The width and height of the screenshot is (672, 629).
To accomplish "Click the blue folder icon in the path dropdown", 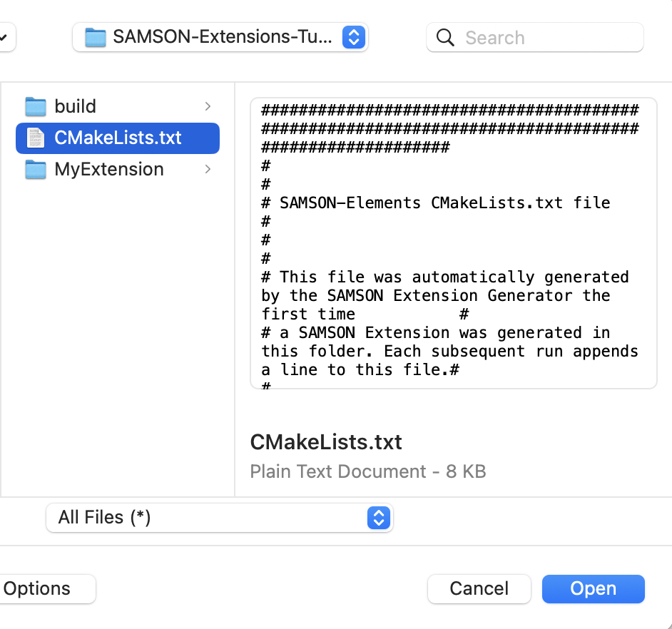I will pos(96,37).
